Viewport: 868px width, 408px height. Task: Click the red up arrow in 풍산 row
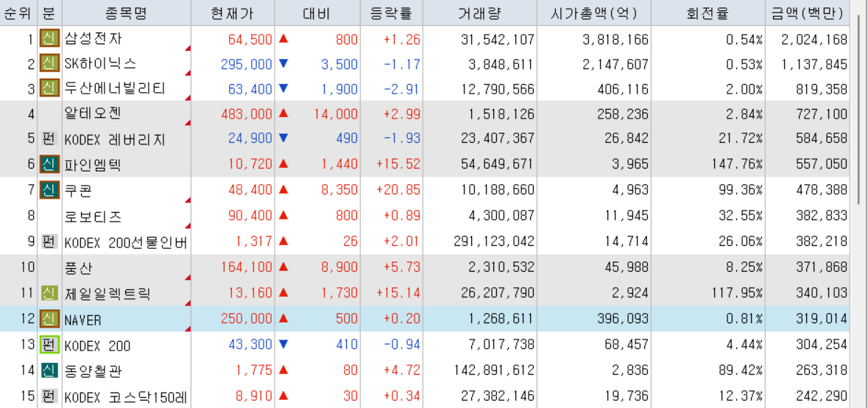(283, 267)
